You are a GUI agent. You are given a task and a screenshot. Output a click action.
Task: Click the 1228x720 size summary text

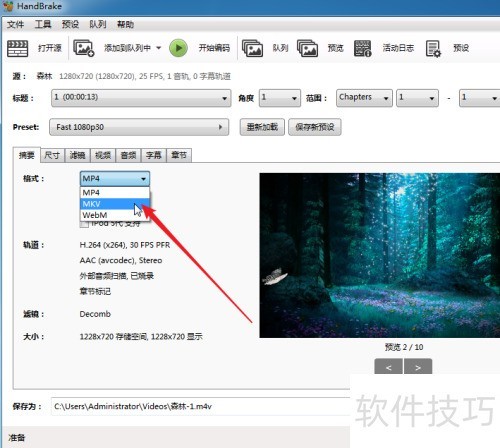point(141,337)
